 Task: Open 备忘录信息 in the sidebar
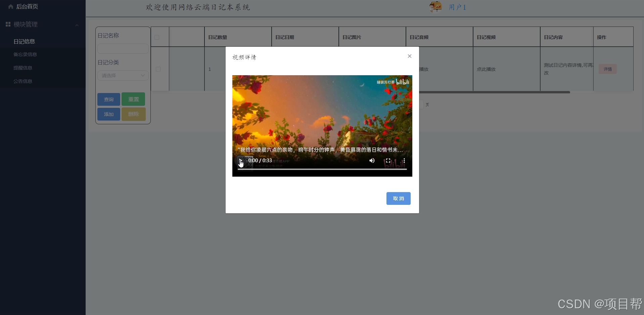(25, 54)
